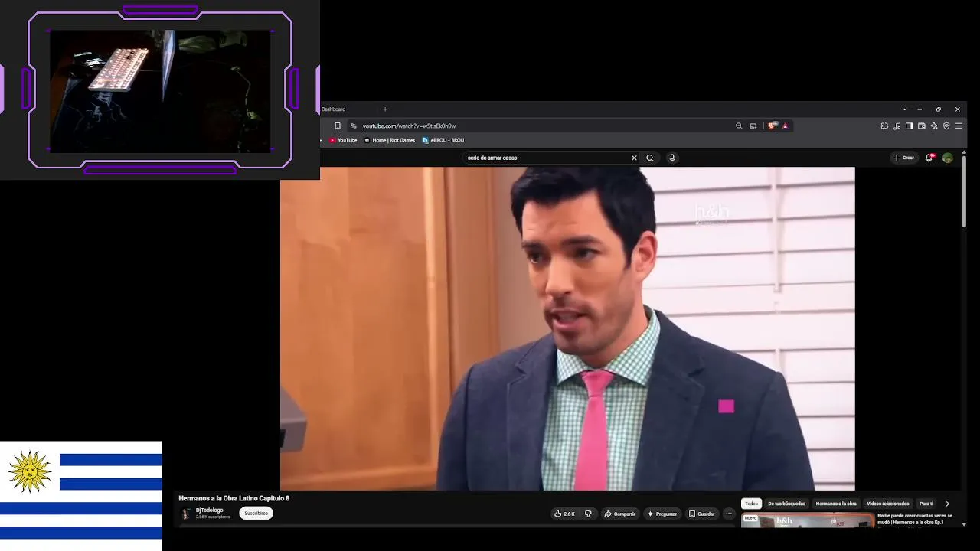
Task: Open the YouTube account avatar menu
Action: pos(948,158)
